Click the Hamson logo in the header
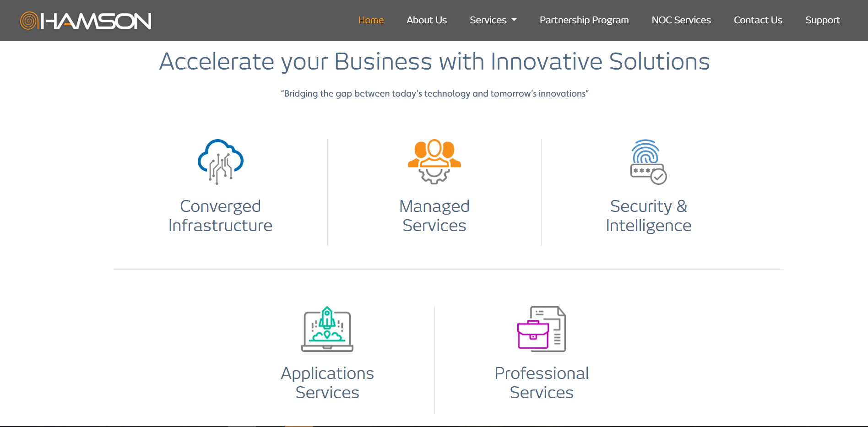The width and height of the screenshot is (868, 427). (86, 21)
